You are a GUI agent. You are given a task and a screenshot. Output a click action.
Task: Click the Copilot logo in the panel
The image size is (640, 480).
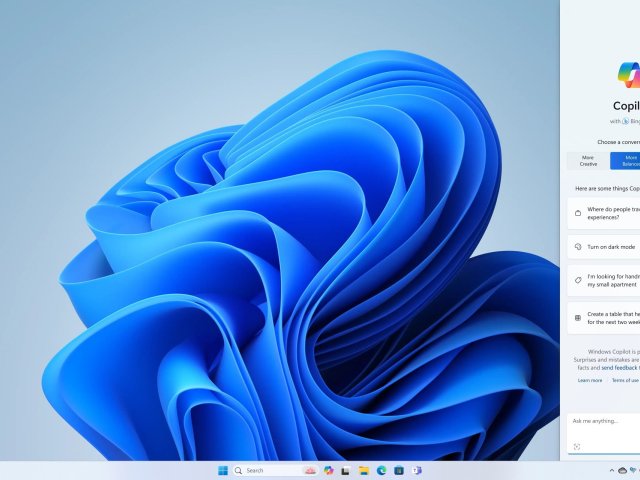point(629,75)
